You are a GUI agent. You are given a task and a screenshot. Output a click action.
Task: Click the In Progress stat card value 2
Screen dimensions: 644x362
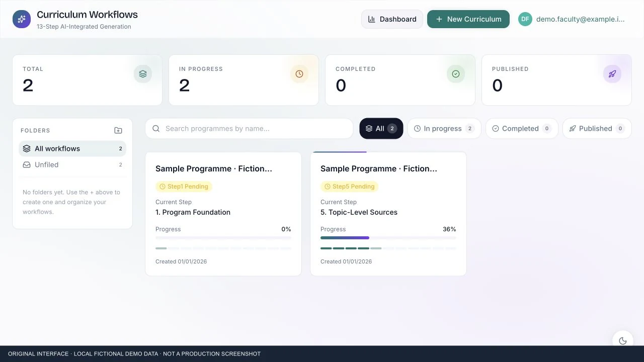(185, 85)
